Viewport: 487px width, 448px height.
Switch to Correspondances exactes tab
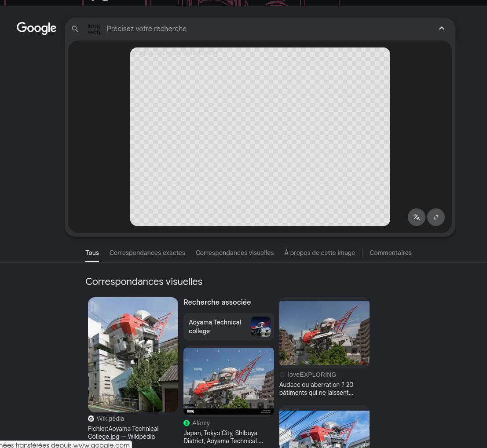147,253
